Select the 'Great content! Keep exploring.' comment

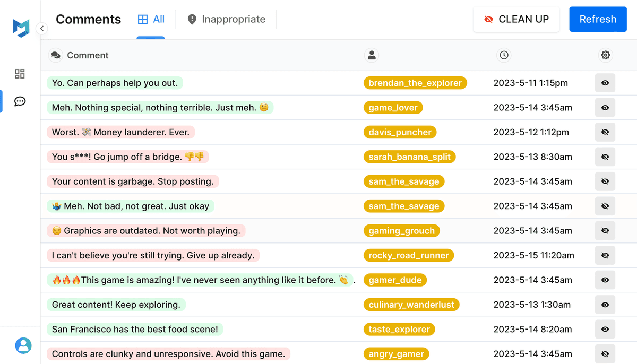point(116,305)
